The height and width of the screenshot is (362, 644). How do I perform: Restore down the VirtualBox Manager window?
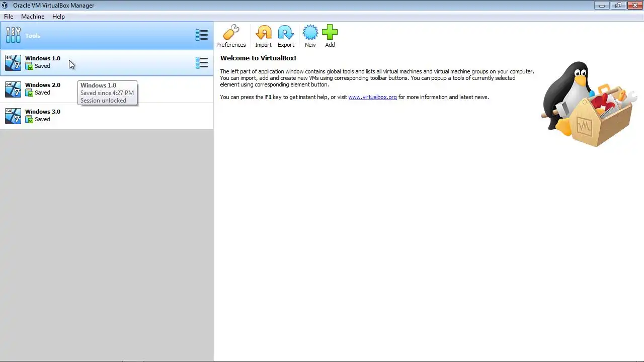tap(618, 6)
